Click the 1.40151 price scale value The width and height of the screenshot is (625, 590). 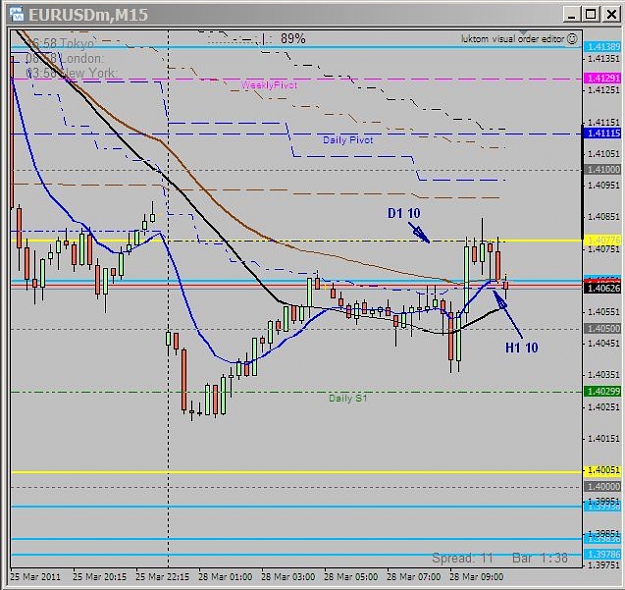coord(604,439)
